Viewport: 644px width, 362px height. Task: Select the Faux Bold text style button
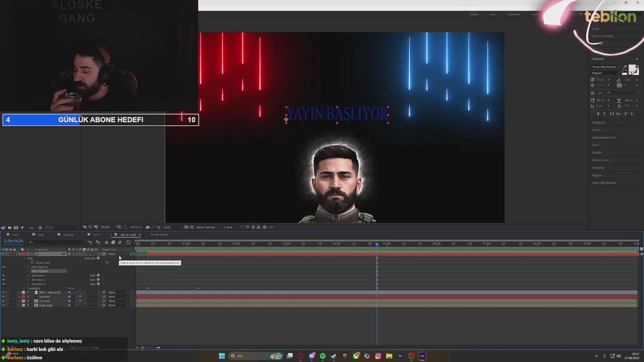tap(598, 114)
